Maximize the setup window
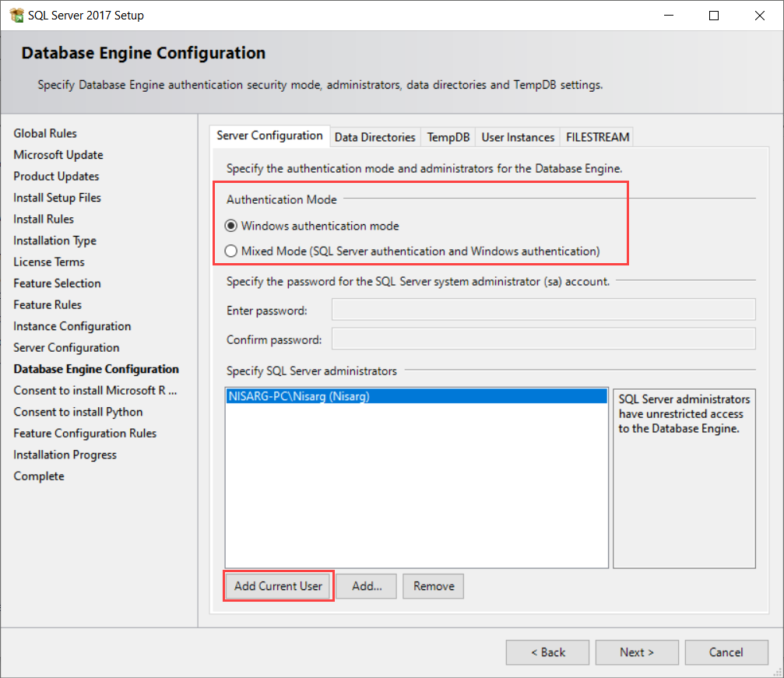The image size is (784, 678). [714, 16]
